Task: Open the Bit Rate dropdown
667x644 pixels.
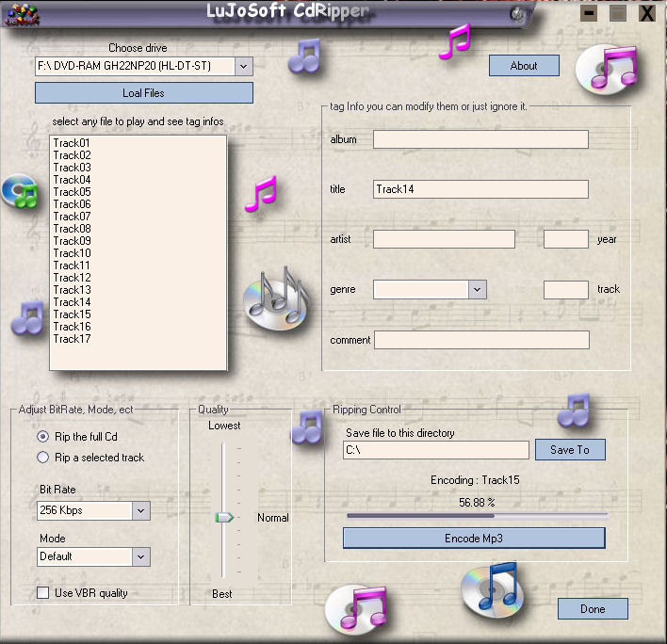Action: (x=140, y=510)
